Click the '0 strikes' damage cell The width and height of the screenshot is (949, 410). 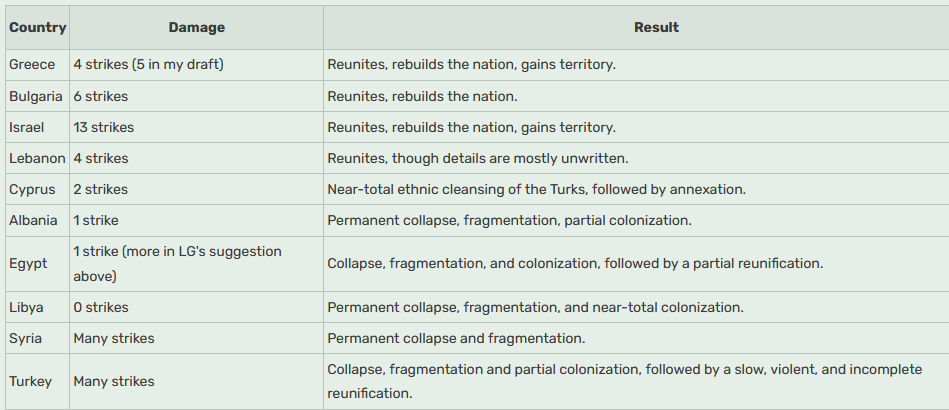[100, 307]
